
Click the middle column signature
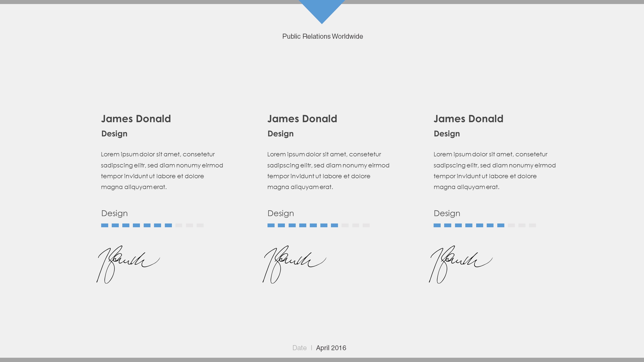[x=294, y=264]
